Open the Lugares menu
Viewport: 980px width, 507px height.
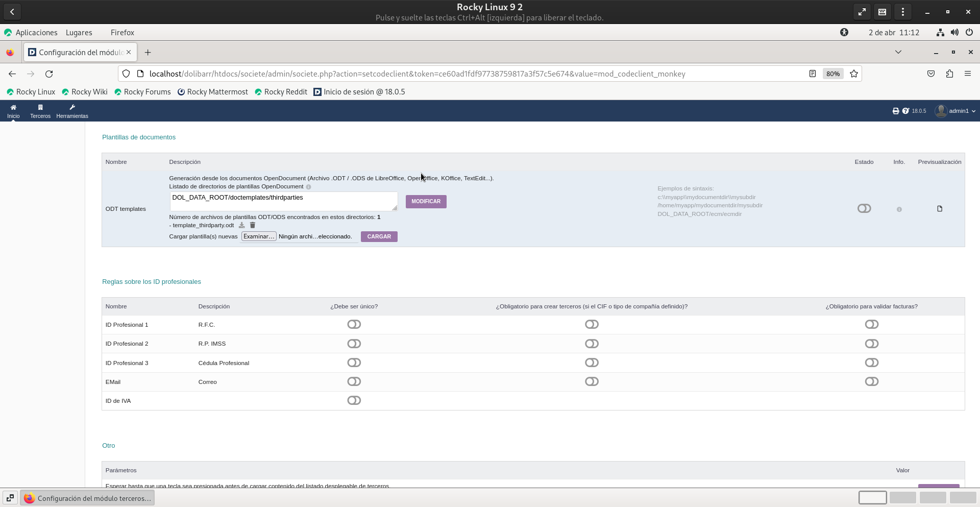pyautogui.click(x=79, y=33)
